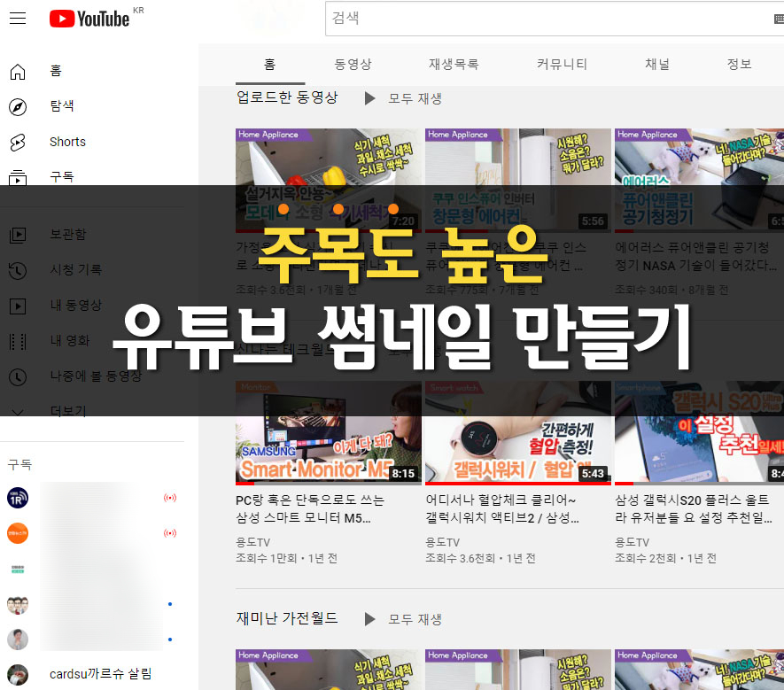Open 업로드한 동영상 section heading
This screenshot has height=690, width=784.
coord(287,97)
